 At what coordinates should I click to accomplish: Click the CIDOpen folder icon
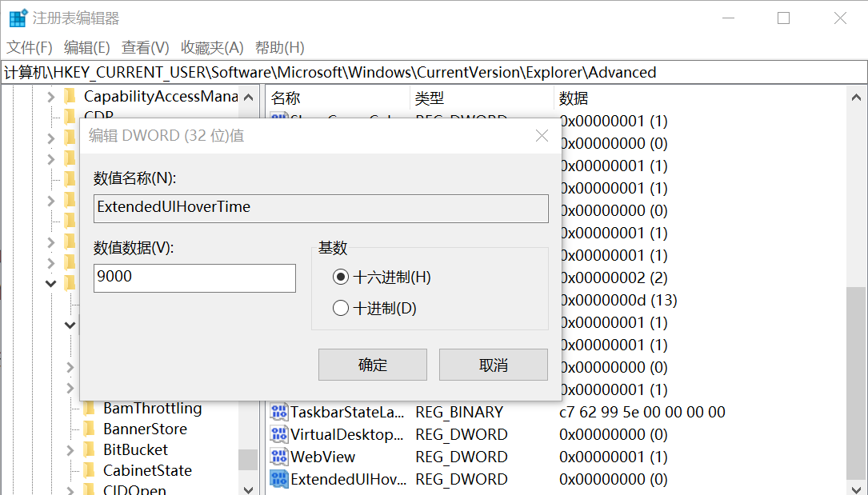pyautogui.click(x=90, y=490)
